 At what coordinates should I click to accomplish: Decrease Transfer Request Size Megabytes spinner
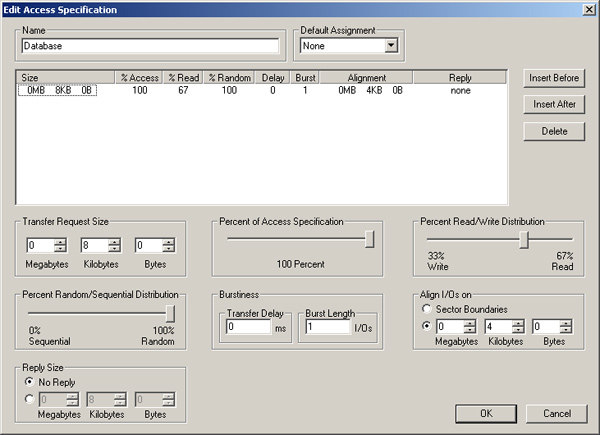click(x=61, y=250)
